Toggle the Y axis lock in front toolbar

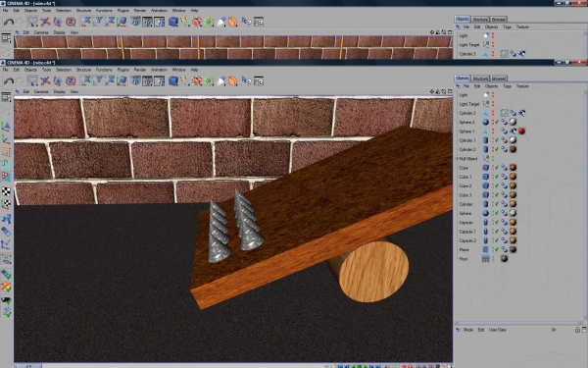(98, 80)
